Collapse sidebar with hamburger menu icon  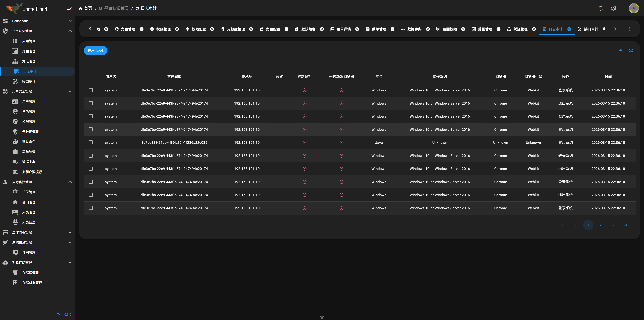coord(69,8)
